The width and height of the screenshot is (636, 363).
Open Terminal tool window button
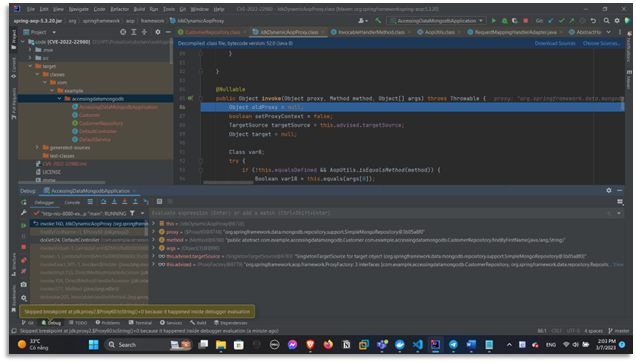[140, 323]
